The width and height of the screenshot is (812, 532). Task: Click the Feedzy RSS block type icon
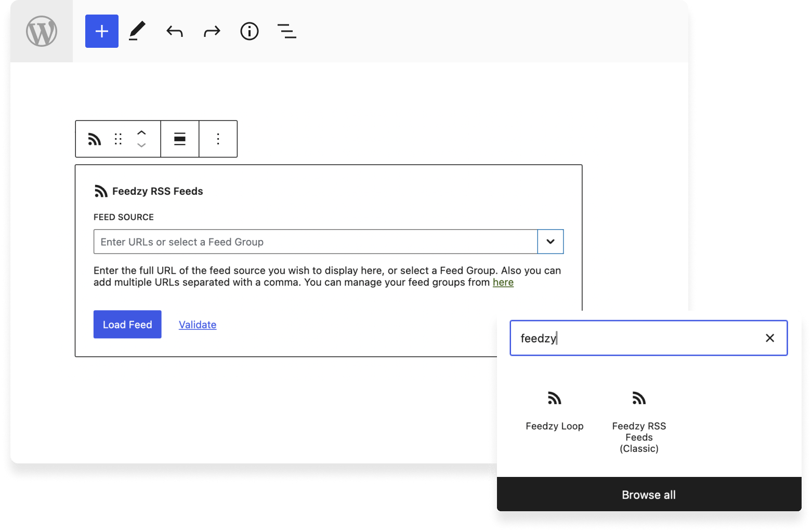95,139
